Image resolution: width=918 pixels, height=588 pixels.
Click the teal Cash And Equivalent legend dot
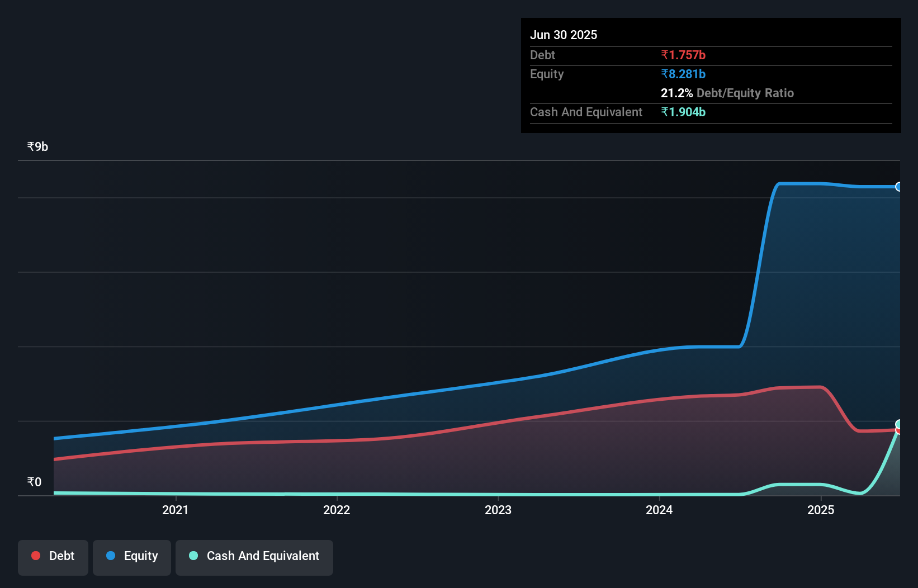[193, 556]
